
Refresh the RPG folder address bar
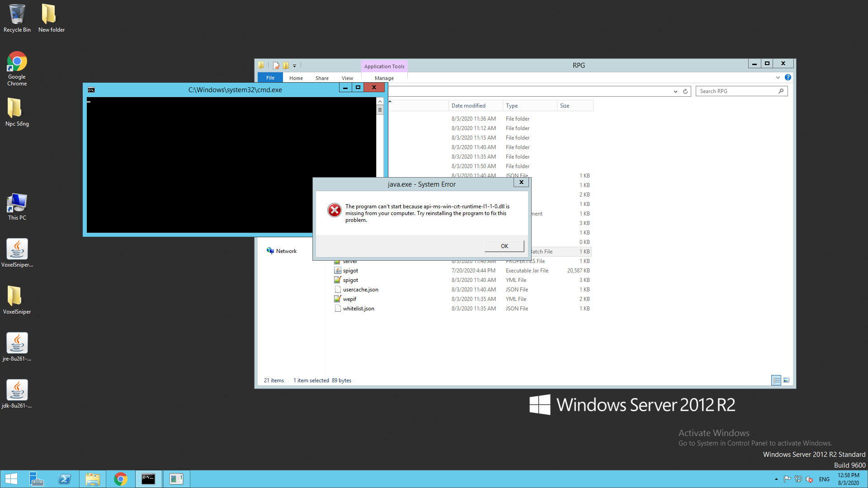coord(685,91)
